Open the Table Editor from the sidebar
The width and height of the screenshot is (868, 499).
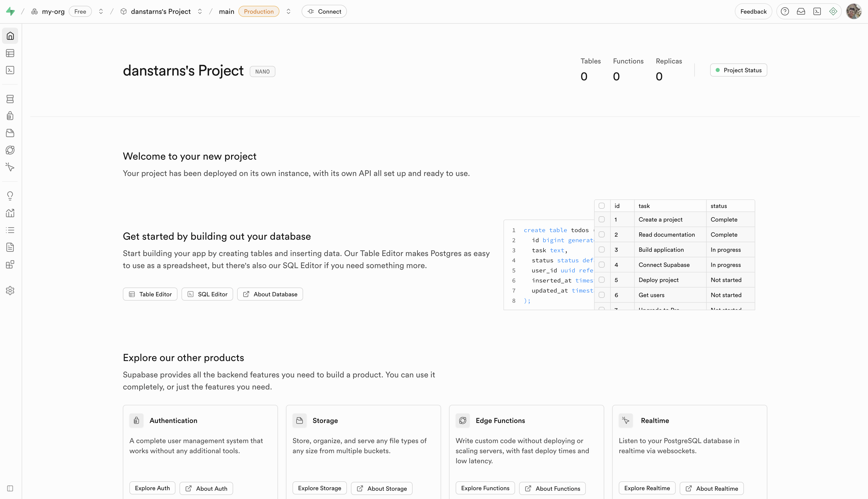[10, 53]
